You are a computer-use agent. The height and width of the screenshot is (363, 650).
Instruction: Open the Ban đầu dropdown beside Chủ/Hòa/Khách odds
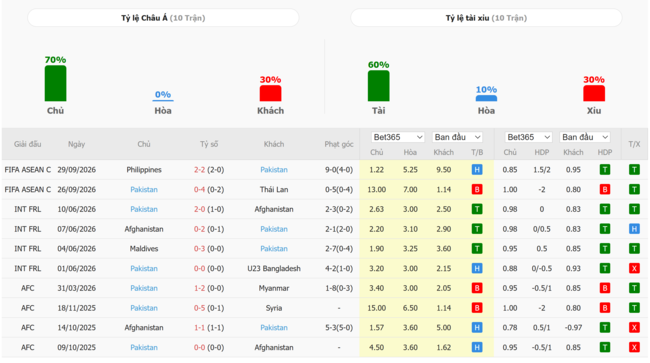click(457, 137)
